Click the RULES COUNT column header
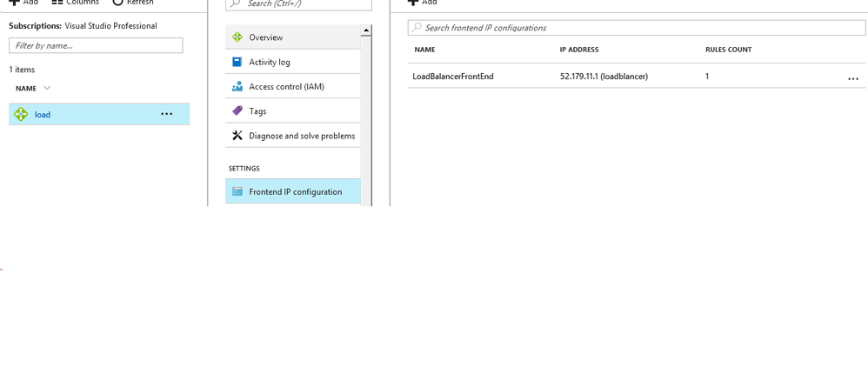The height and width of the screenshot is (388, 868). coord(729,50)
